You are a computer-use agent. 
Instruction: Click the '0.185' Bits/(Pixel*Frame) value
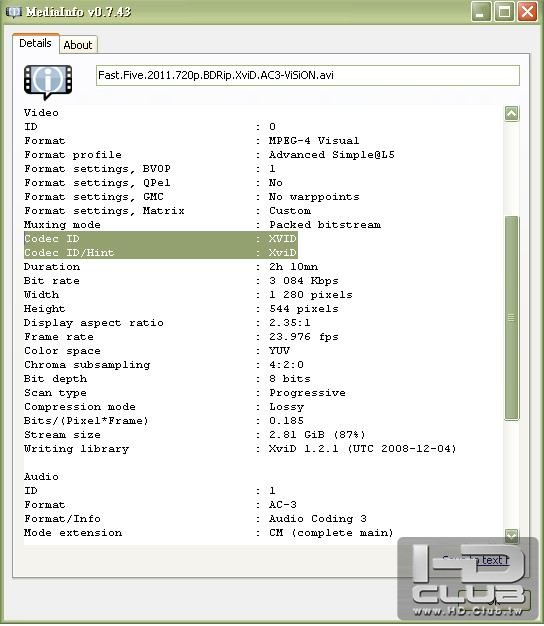click(x=286, y=421)
